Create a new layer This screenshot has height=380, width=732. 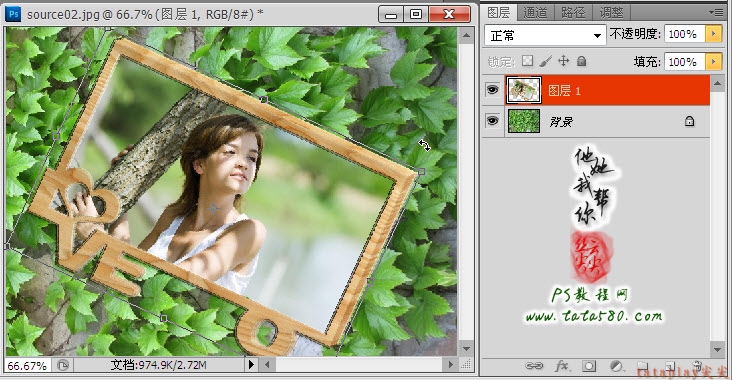pos(670,366)
